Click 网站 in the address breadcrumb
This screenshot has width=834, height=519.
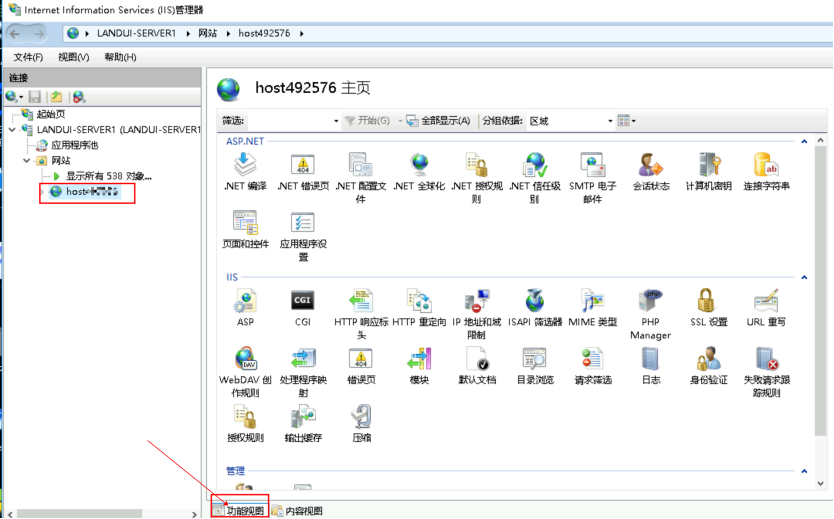click(207, 33)
